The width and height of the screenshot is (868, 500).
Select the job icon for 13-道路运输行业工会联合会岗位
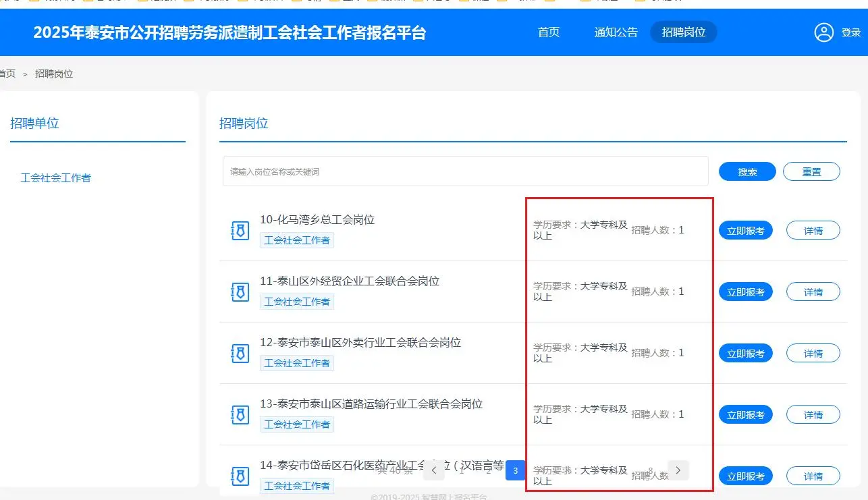240,414
